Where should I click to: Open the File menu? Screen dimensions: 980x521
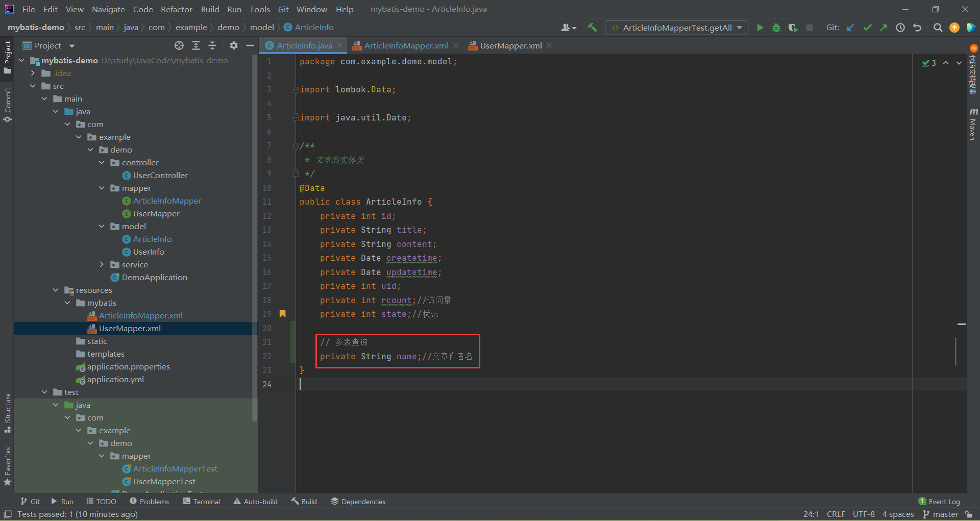(29, 9)
